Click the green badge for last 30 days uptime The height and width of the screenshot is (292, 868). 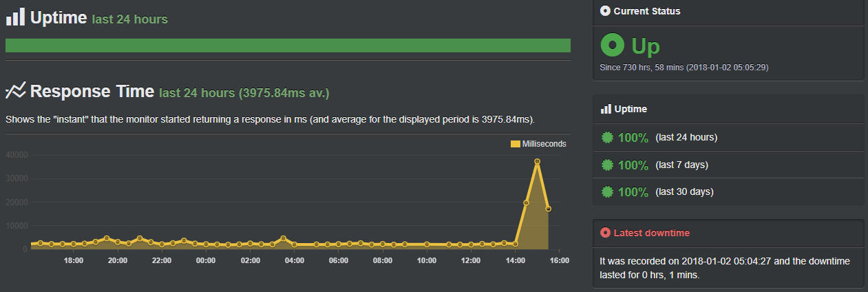606,191
